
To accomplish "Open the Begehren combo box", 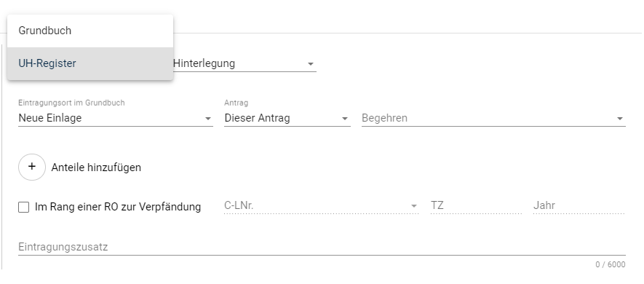I will (493, 118).
